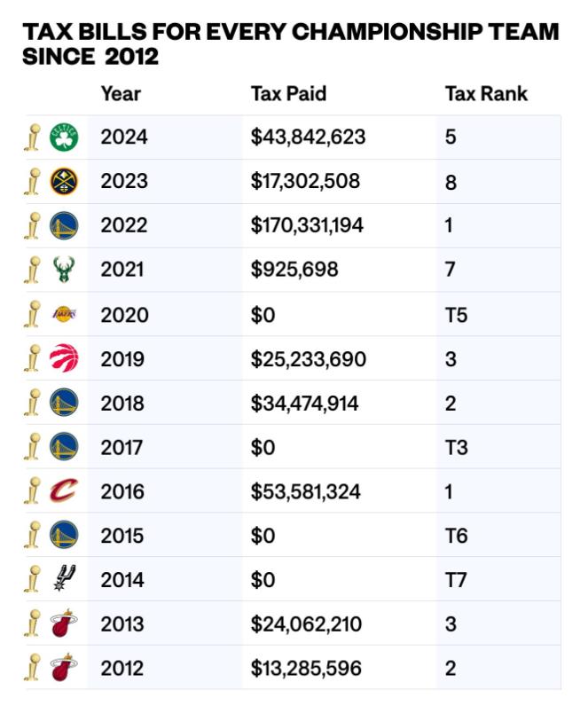Click the Cavaliers logo in 2016 row
Viewport: 588px width, 706px height.
64,490
